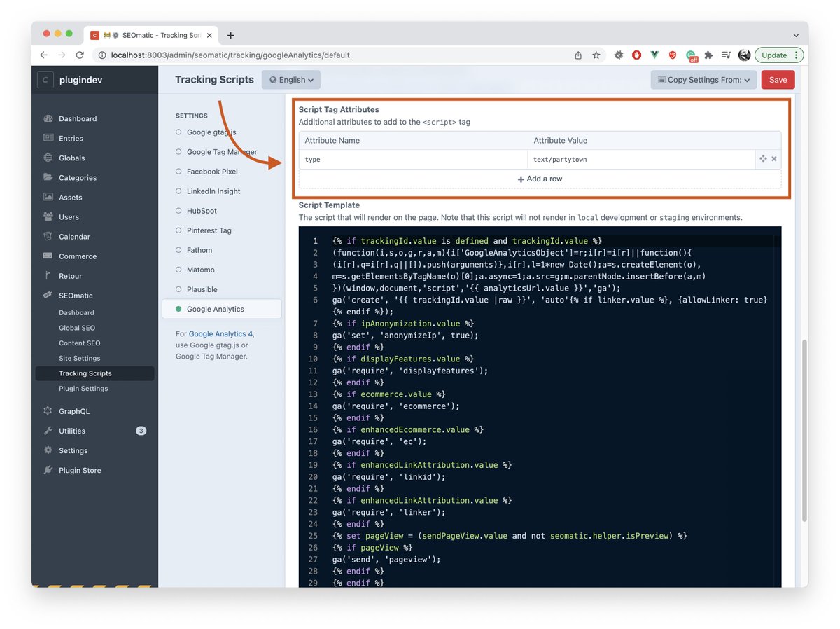Focus the browser address bar URL
The height and width of the screenshot is (629, 840).
click(230, 55)
